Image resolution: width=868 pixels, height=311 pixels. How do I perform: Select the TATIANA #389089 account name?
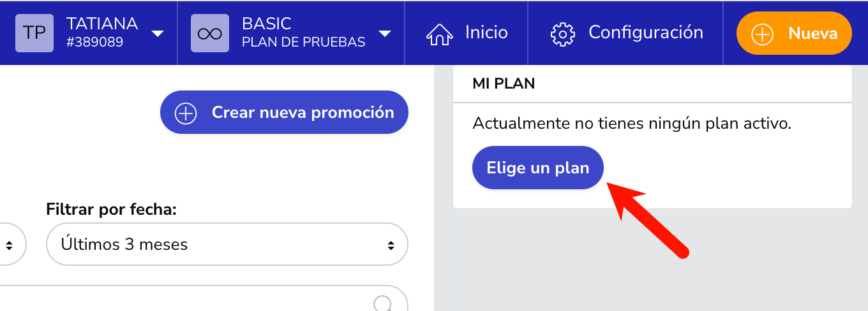pyautogui.click(x=102, y=33)
